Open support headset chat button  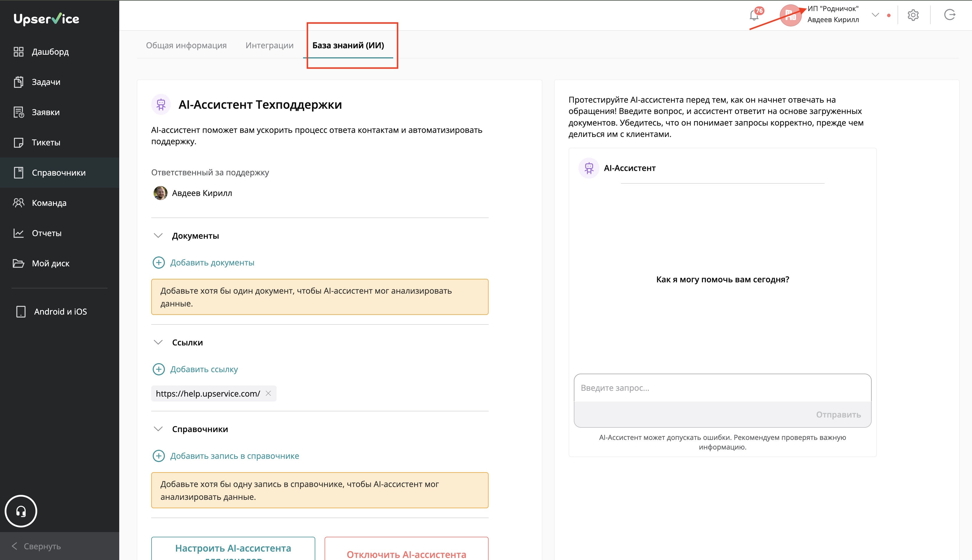pos(21,511)
